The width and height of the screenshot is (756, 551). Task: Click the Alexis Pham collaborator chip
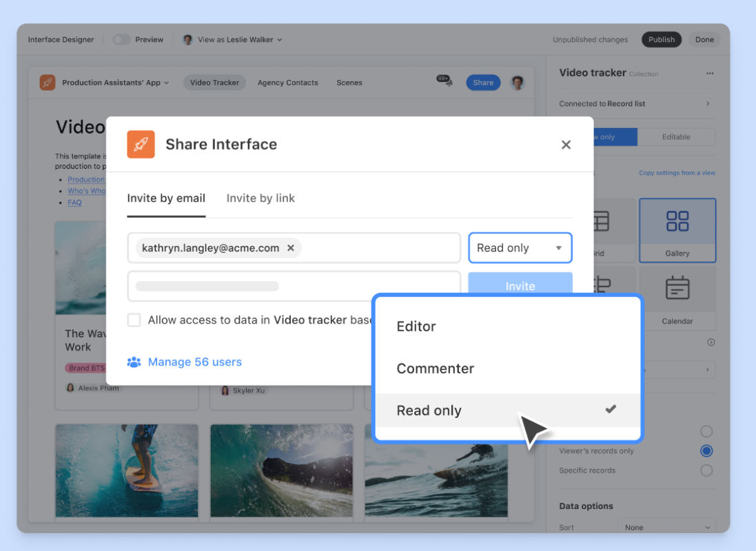pos(93,388)
